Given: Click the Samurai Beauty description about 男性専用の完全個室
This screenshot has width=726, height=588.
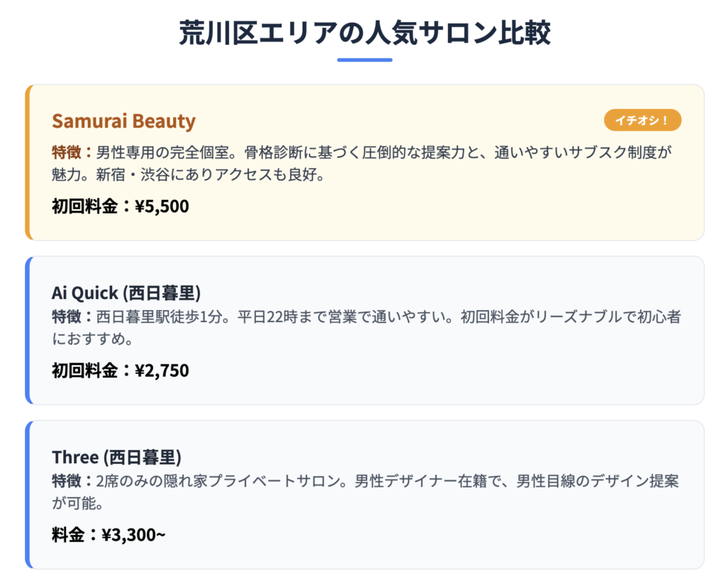Looking at the screenshot, I should coord(362,163).
